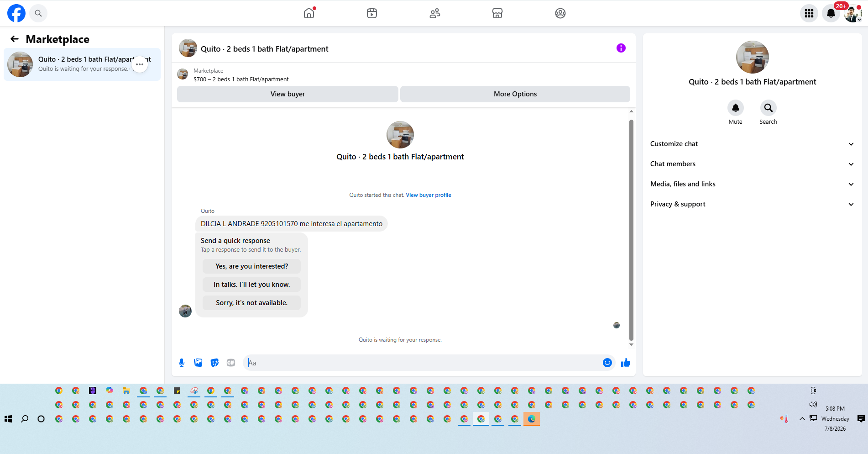Open the emoji picker
868x454 pixels.
(x=607, y=363)
